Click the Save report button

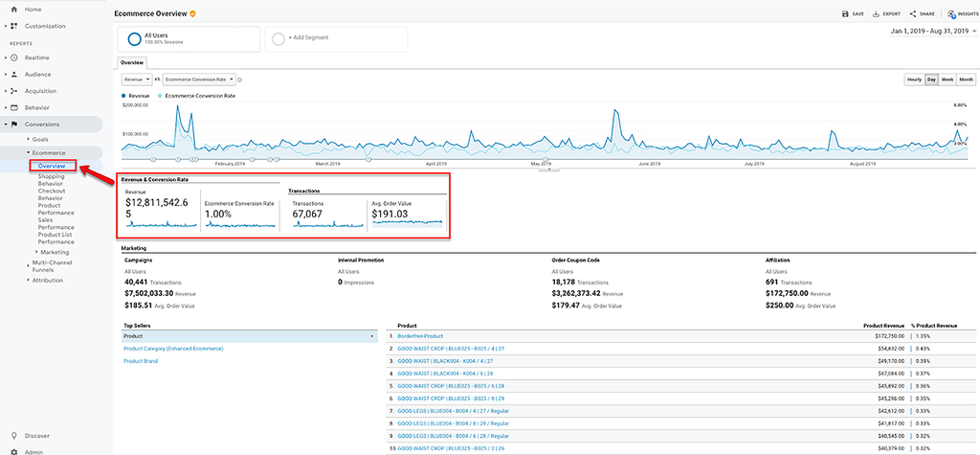coord(853,13)
